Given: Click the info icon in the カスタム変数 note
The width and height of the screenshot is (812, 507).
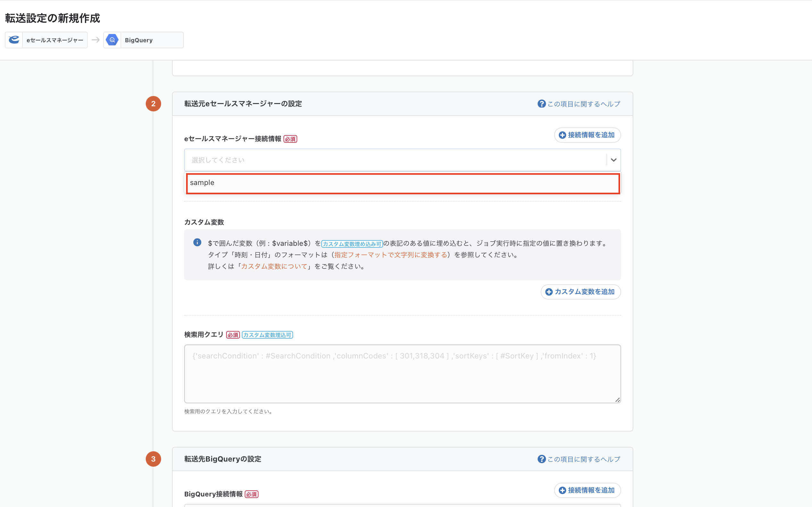Looking at the screenshot, I should click(x=197, y=242).
